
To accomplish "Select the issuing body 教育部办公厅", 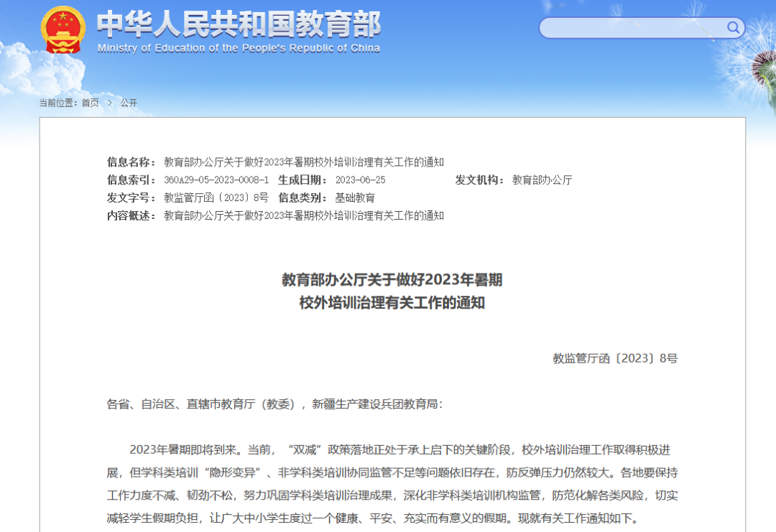I will pyautogui.click(x=542, y=180).
